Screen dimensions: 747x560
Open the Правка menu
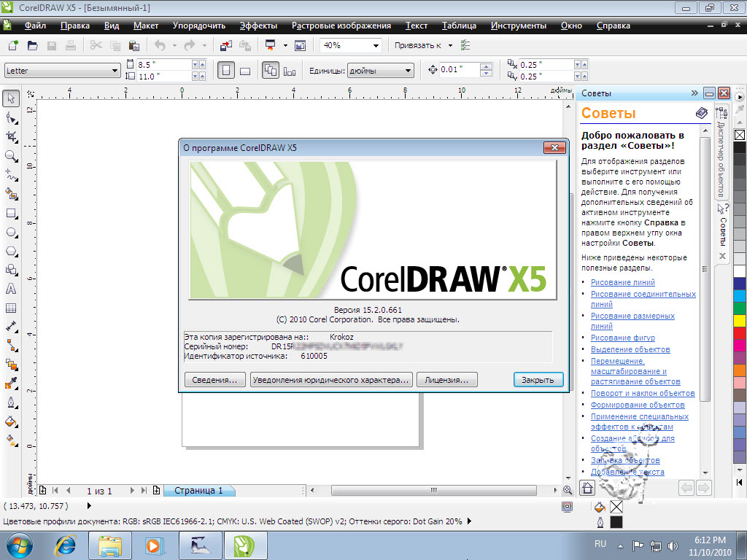click(75, 26)
